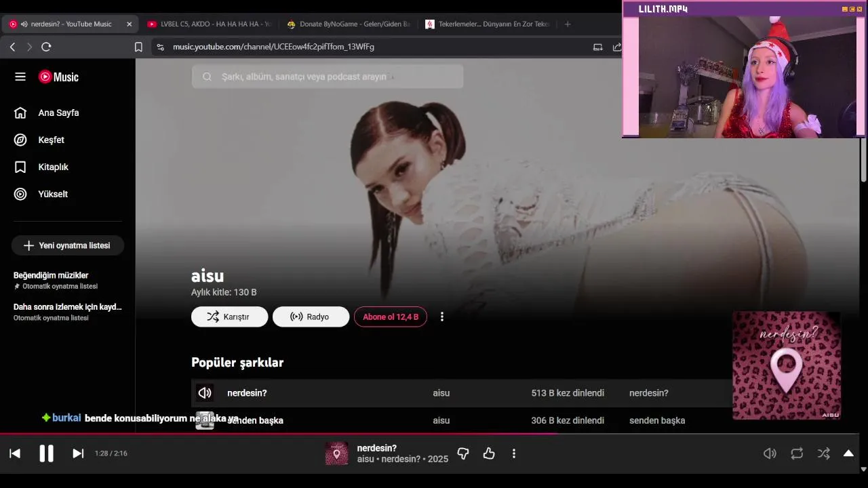The width and height of the screenshot is (868, 488).
Task: Select senden başka song title
Action: (x=255, y=420)
